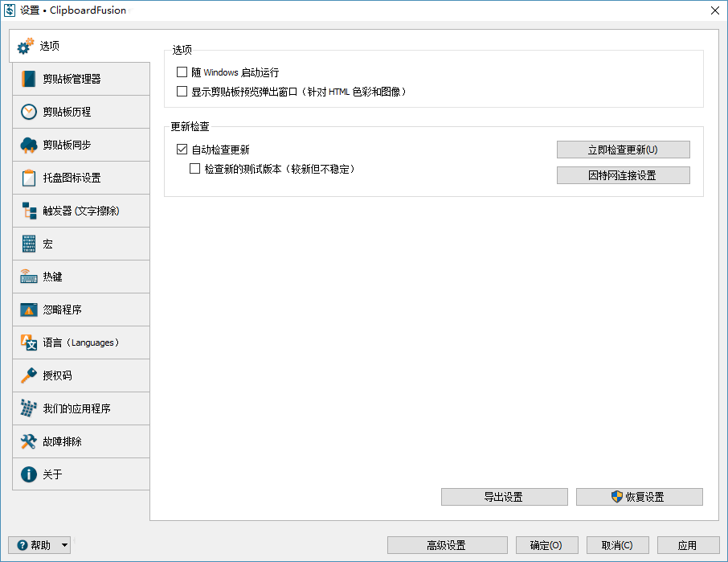Click the keyboard icon for 热键

pos(28,277)
